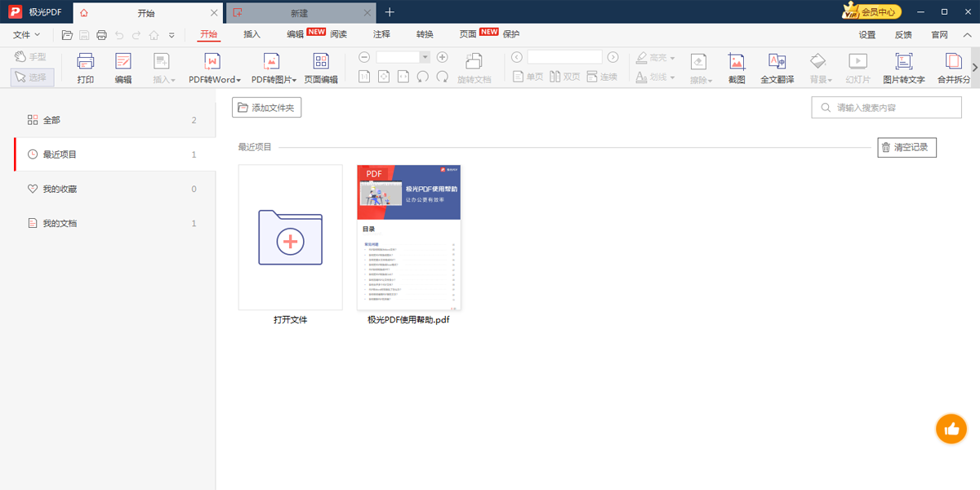Open 设置 in the top right

point(867,35)
